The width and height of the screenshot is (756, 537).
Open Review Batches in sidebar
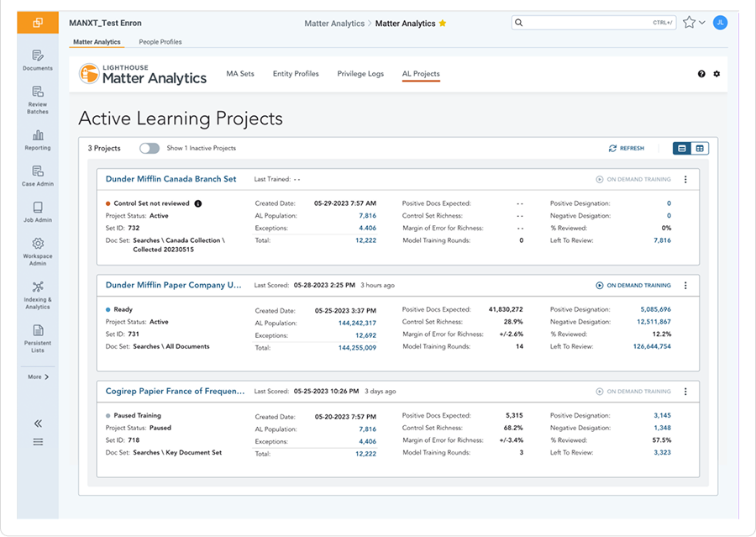38,100
